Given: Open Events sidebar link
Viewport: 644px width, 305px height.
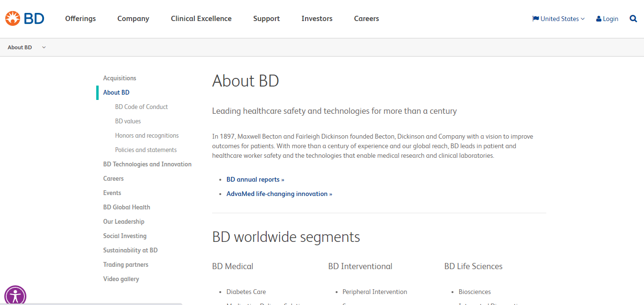Looking at the screenshot, I should click(112, 193).
